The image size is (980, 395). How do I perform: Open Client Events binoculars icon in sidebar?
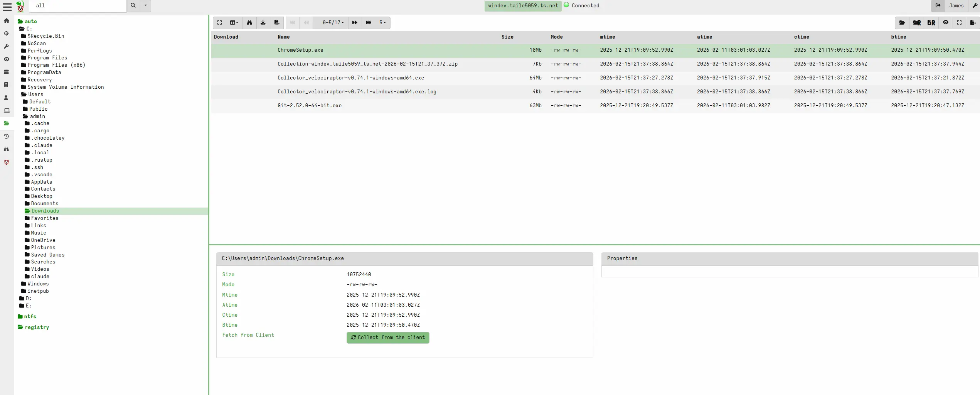point(7,149)
